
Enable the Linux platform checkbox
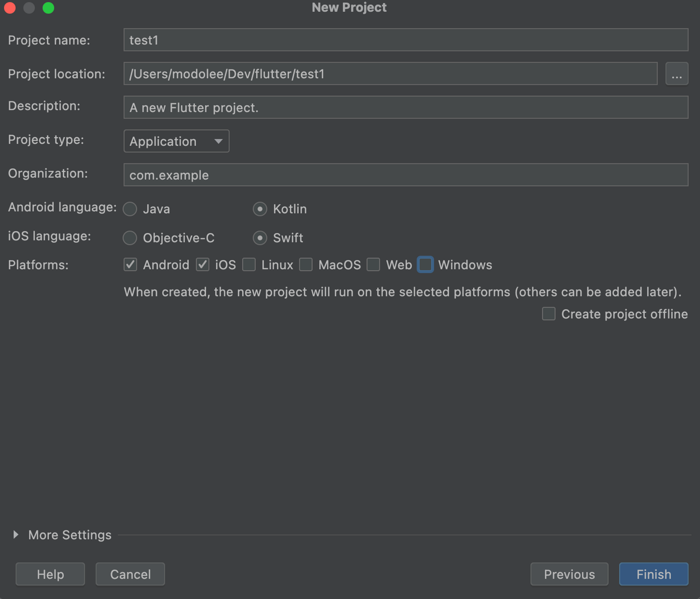point(249,265)
